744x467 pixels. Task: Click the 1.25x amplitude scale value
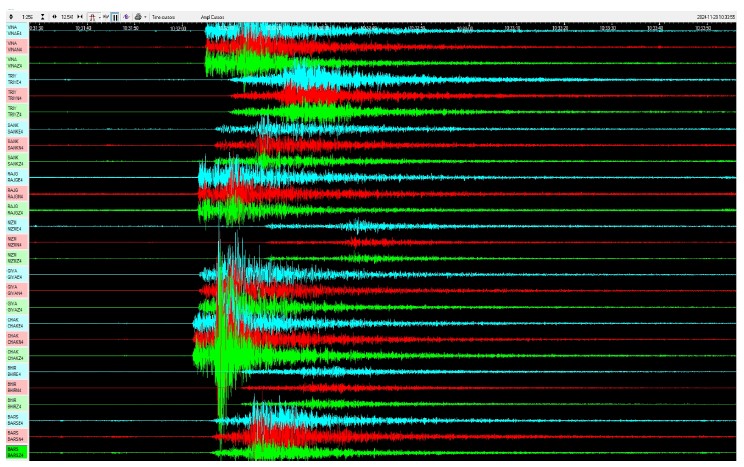tap(27, 17)
